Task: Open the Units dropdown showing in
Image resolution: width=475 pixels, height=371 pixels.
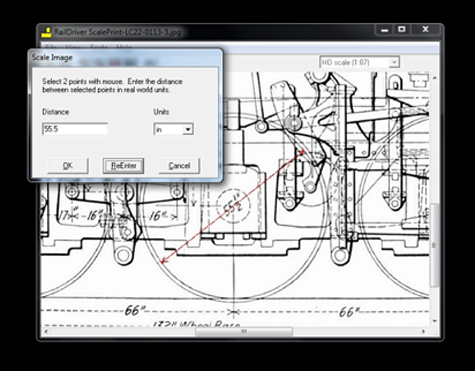Action: pos(173,129)
